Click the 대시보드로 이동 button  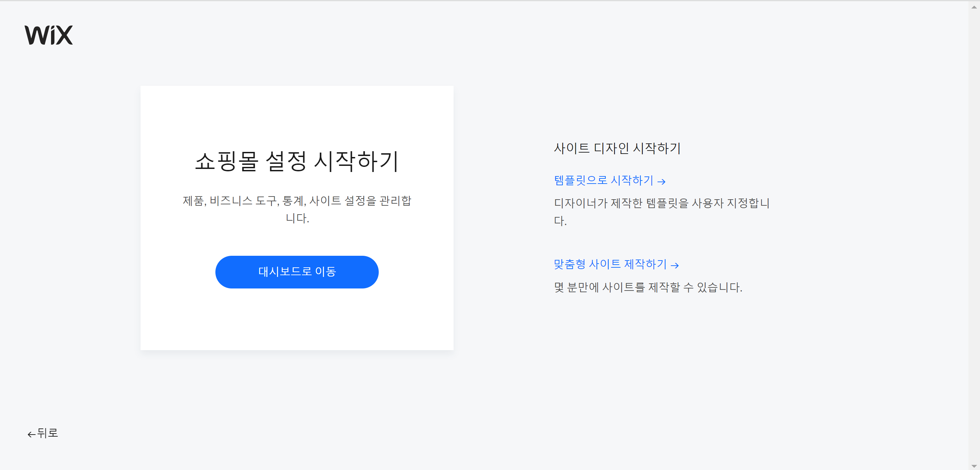coord(297,272)
